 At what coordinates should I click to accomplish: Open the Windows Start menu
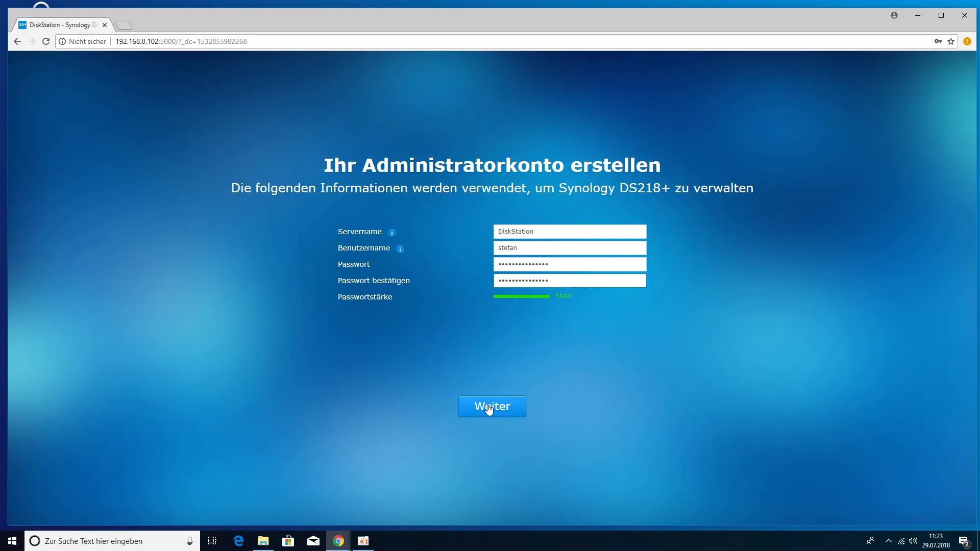coord(12,541)
